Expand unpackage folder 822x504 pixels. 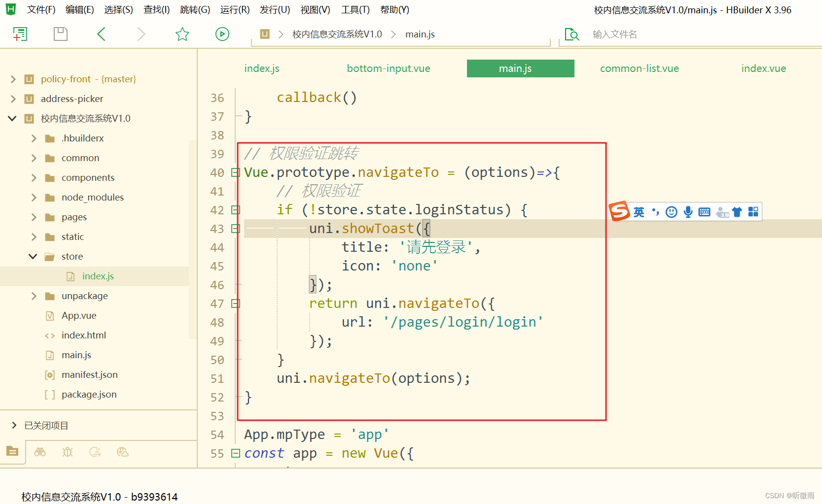(34, 296)
